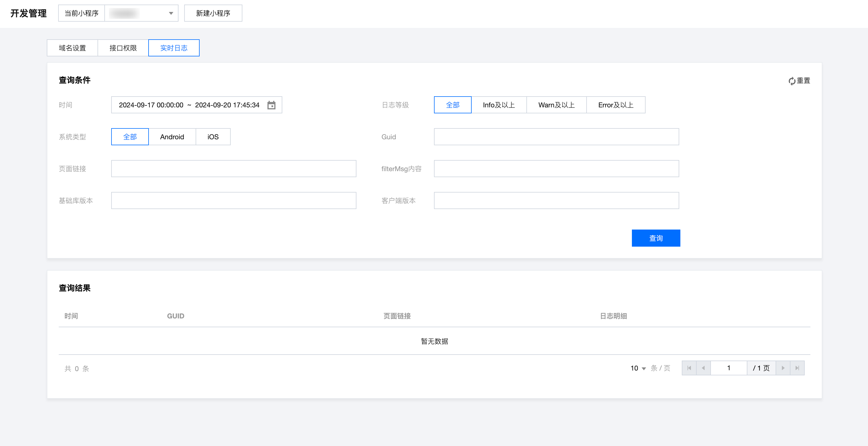Select Error及以上 log level
This screenshot has width=868, height=446.
tap(616, 105)
